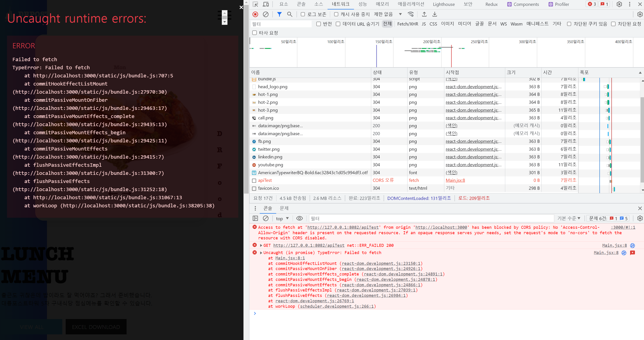Activate the inspect element picker icon
644x340 pixels.
pyautogui.click(x=255, y=4)
